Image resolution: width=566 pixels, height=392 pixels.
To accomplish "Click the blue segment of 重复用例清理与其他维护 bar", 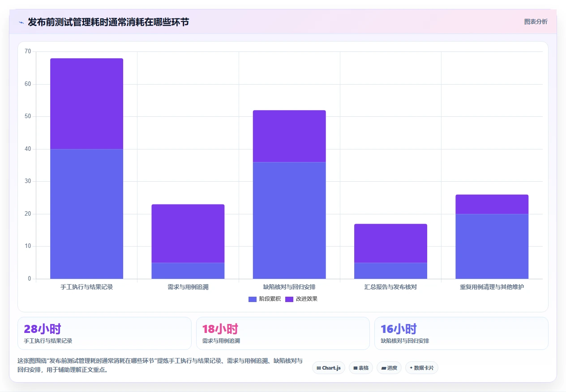I will (x=492, y=246).
